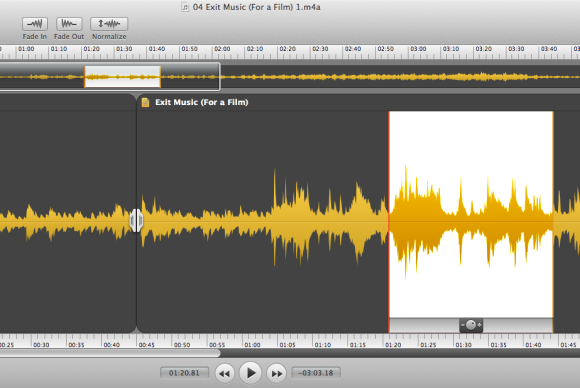Screen dimensions: 580x388
Task: Click the overview viewport frame's right edge
Action: 220,77
